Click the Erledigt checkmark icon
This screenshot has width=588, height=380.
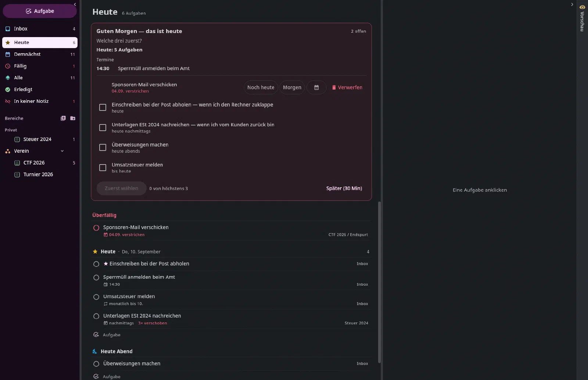pos(8,90)
